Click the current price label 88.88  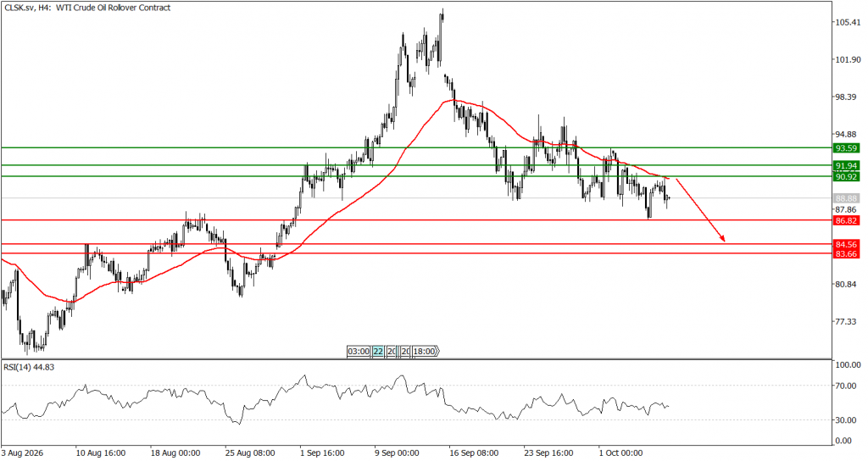coord(847,198)
